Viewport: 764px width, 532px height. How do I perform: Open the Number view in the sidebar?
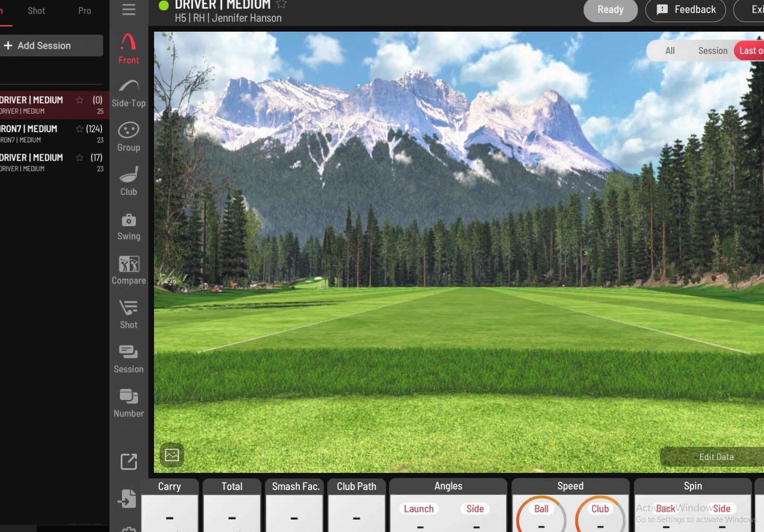pos(129,403)
